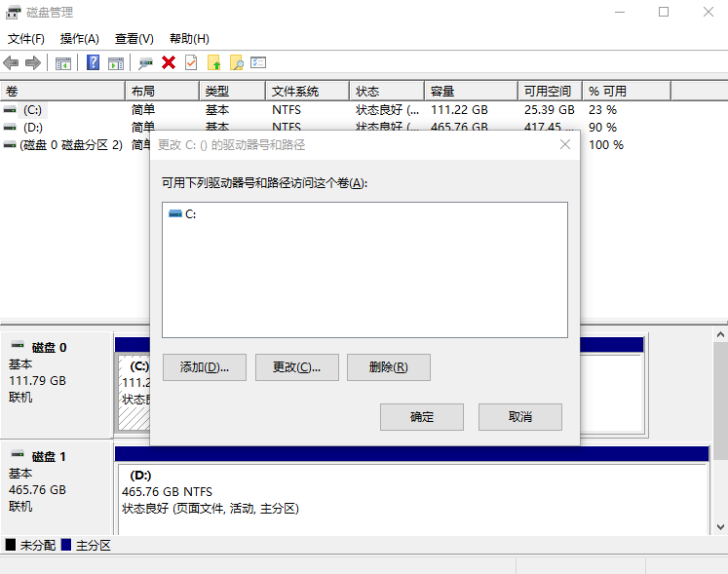Open the 文件(F) menu
Screen dimensions: 728x574
click(x=26, y=39)
